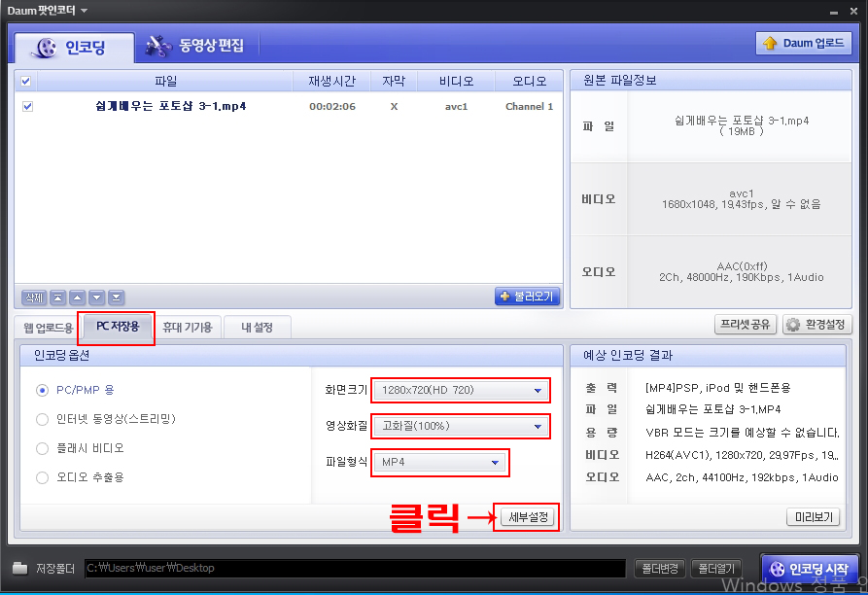
Task: Select the 오디오 추출용 radio option
Action: click(x=42, y=477)
